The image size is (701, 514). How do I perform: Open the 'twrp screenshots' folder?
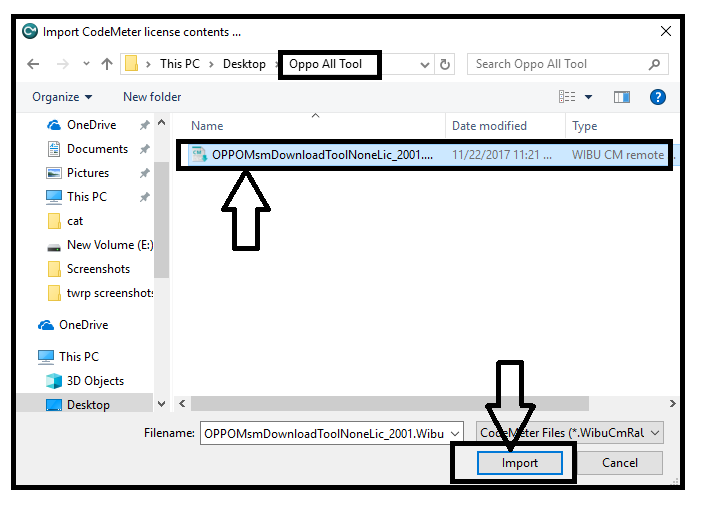tap(110, 293)
